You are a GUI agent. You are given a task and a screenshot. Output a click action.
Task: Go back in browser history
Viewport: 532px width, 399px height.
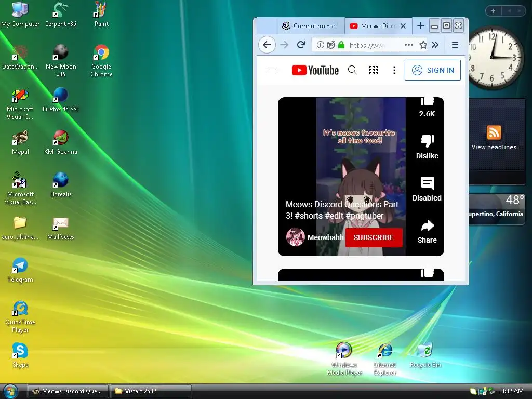(x=267, y=45)
